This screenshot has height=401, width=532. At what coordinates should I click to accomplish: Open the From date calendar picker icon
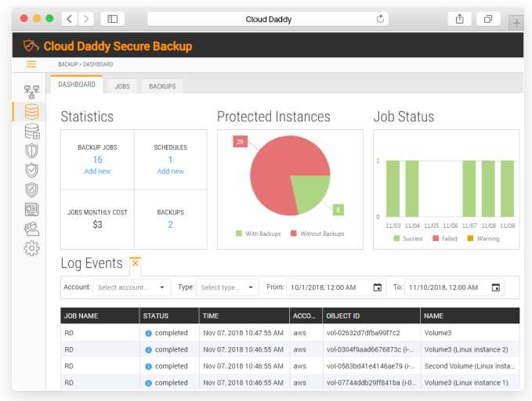[x=378, y=287]
